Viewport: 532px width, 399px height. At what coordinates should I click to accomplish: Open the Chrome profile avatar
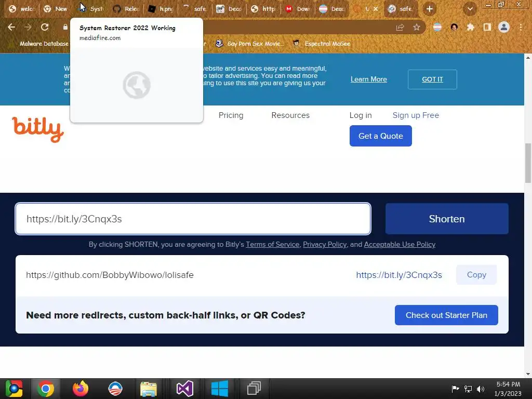click(x=504, y=27)
